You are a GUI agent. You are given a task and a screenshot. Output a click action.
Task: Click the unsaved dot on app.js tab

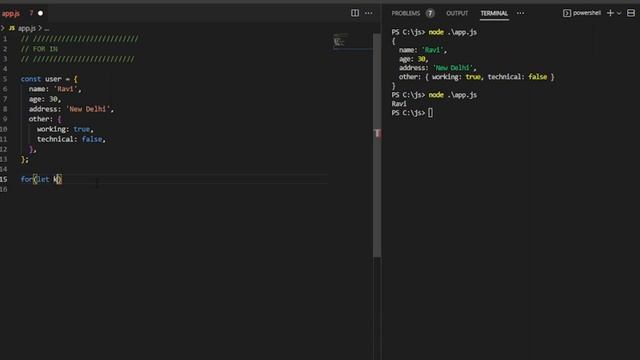point(40,13)
